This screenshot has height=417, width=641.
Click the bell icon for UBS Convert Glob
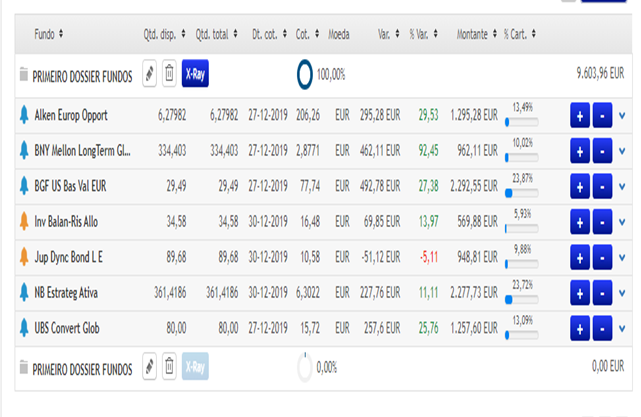(x=25, y=326)
